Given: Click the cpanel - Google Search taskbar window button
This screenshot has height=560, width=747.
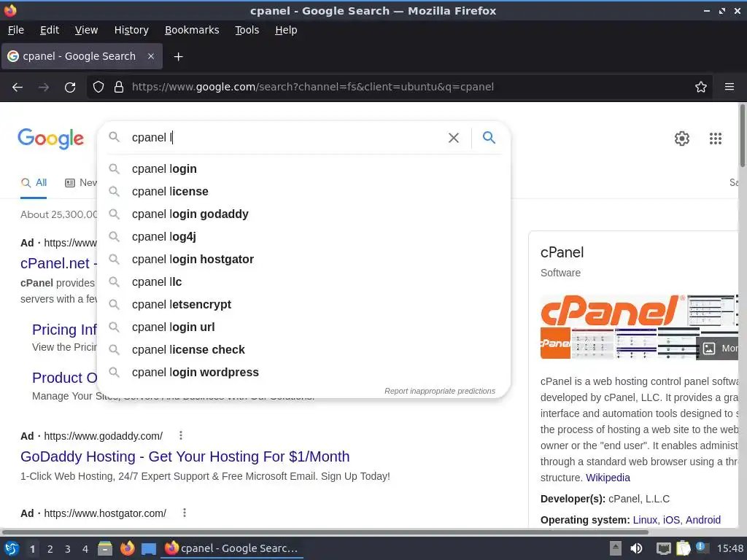Looking at the screenshot, I should (x=232, y=548).
